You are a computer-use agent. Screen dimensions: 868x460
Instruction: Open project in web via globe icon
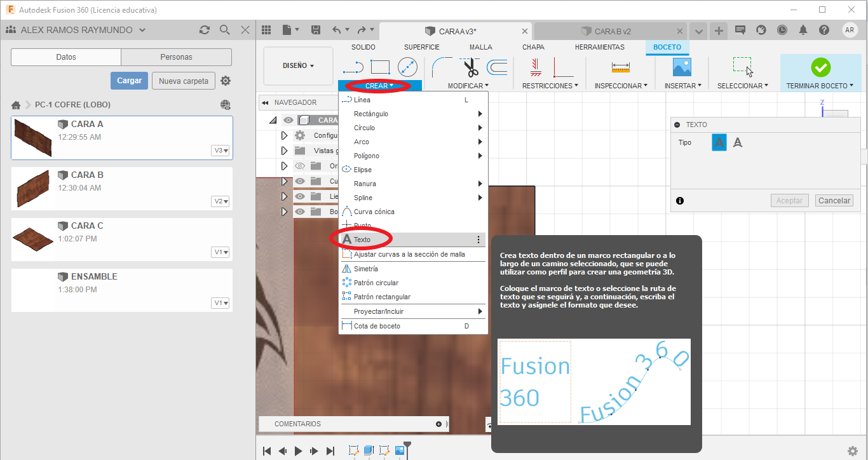point(226,105)
